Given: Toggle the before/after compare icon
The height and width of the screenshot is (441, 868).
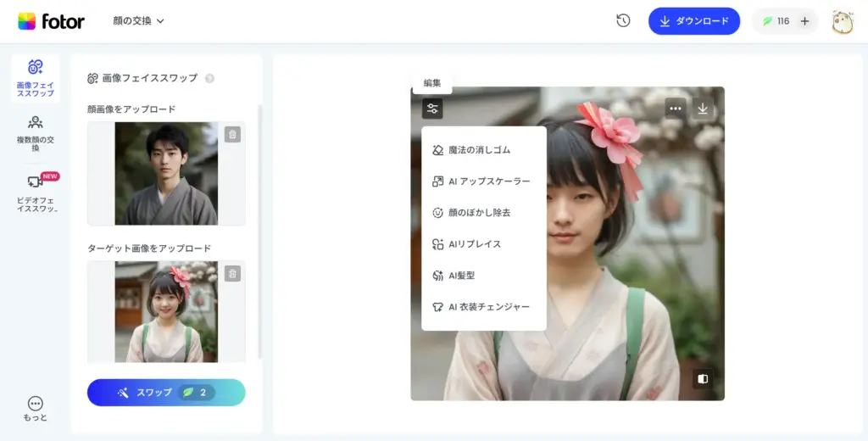Looking at the screenshot, I should click(x=703, y=379).
